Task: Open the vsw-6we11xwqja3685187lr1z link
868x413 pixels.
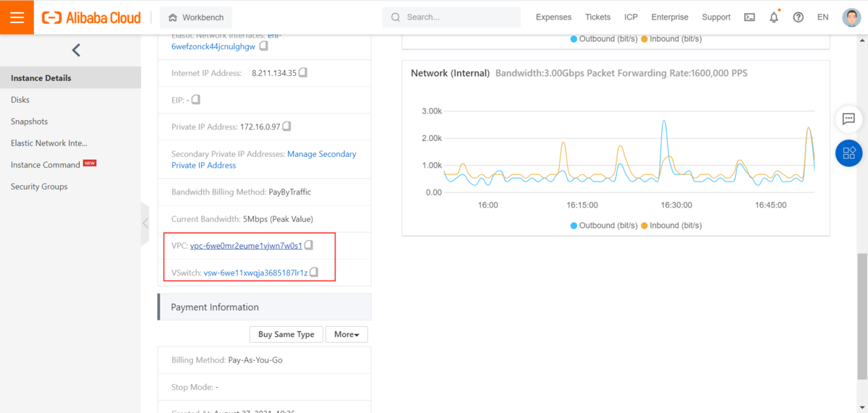Action: [256, 273]
